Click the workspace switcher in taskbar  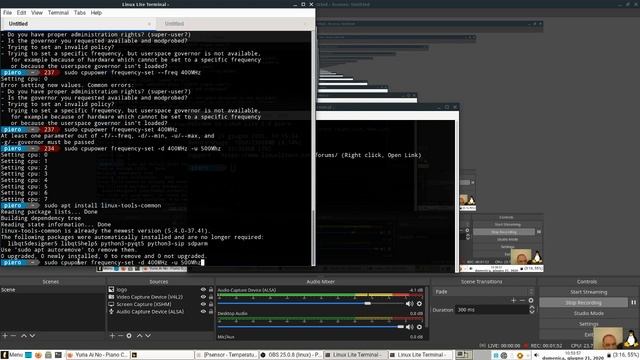463,355
